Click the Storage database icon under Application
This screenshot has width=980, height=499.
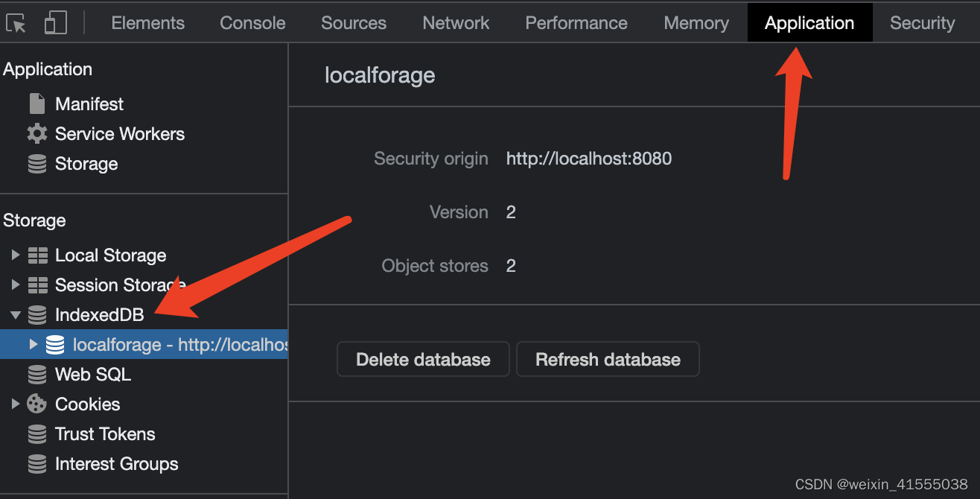coord(37,164)
